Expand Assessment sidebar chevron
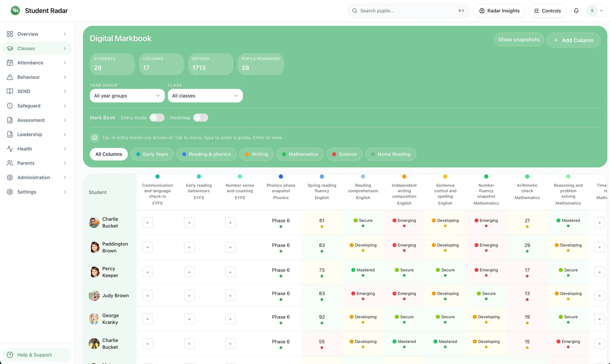The image size is (610, 364). 65,120
